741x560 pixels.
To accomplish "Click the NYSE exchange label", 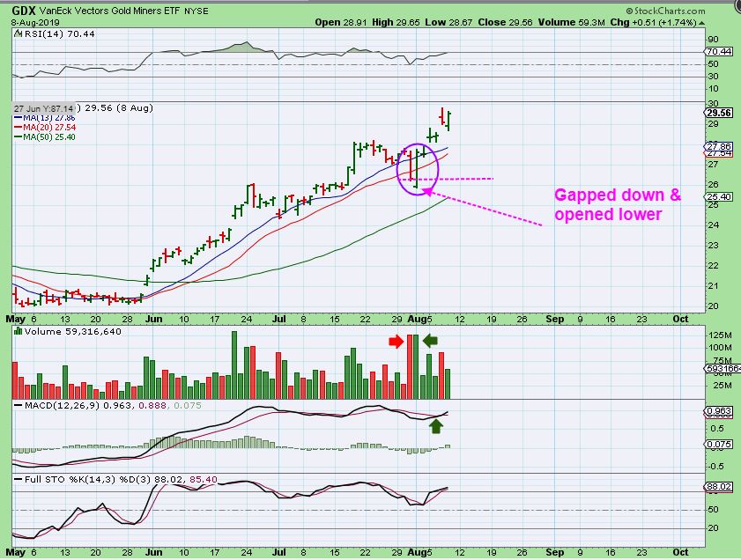I will (196, 11).
